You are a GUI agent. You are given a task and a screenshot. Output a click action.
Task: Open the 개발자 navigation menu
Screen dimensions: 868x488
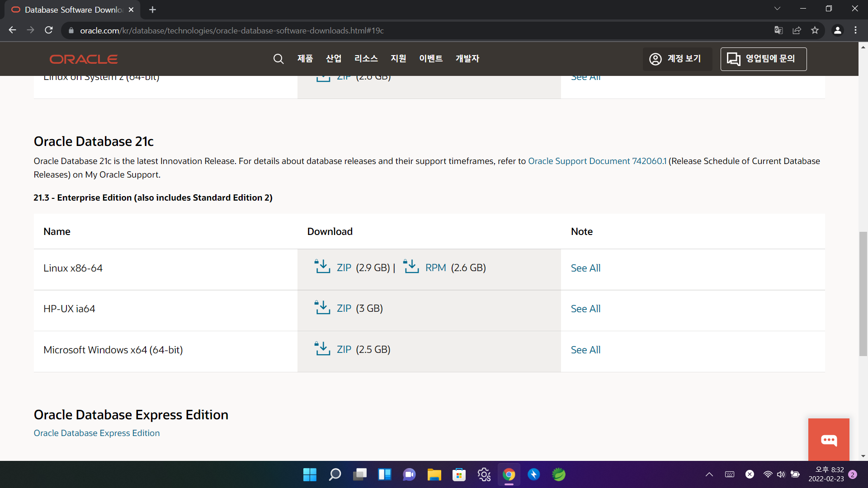[467, 59]
